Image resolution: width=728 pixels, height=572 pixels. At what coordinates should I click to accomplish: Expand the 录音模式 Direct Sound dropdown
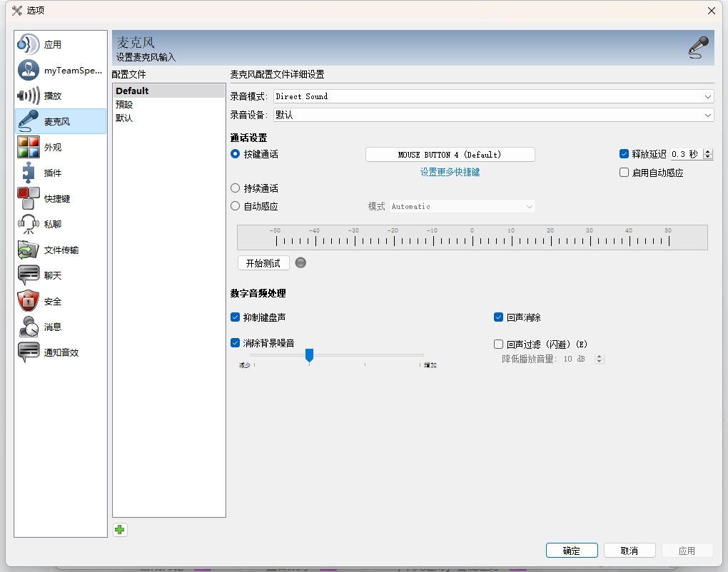point(493,96)
